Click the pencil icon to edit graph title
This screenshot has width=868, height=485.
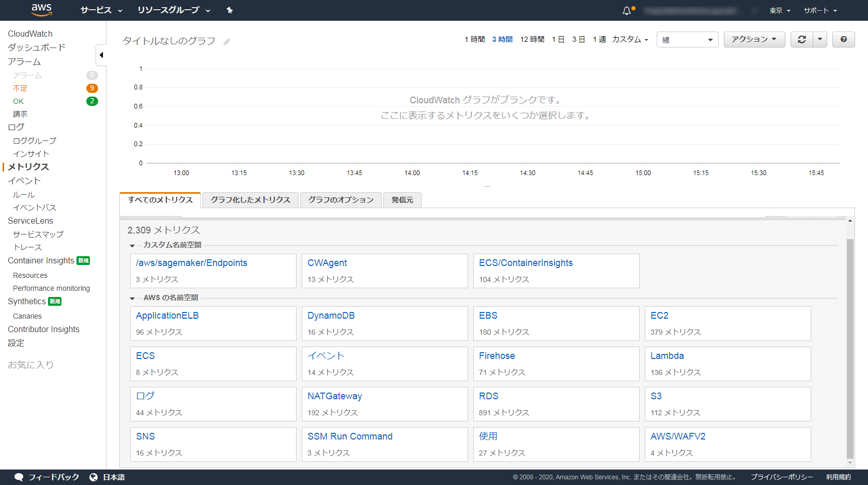click(x=227, y=42)
